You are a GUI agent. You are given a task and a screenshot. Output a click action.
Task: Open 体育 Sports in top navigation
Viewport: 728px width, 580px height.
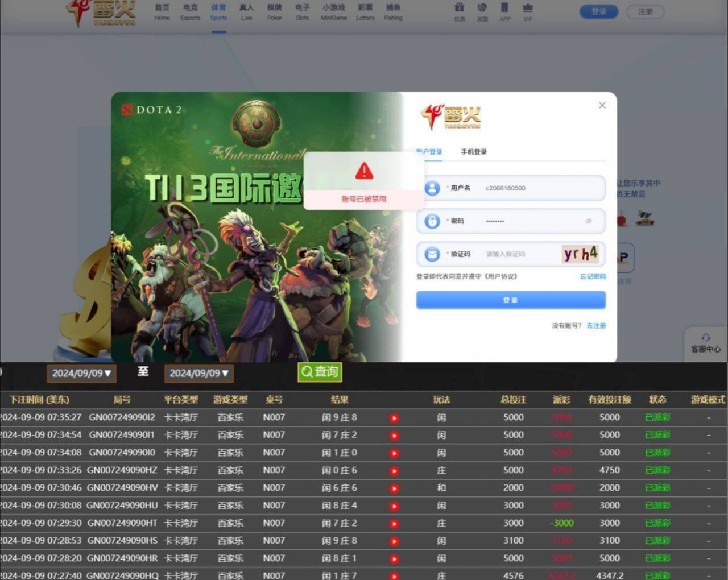tap(218, 12)
